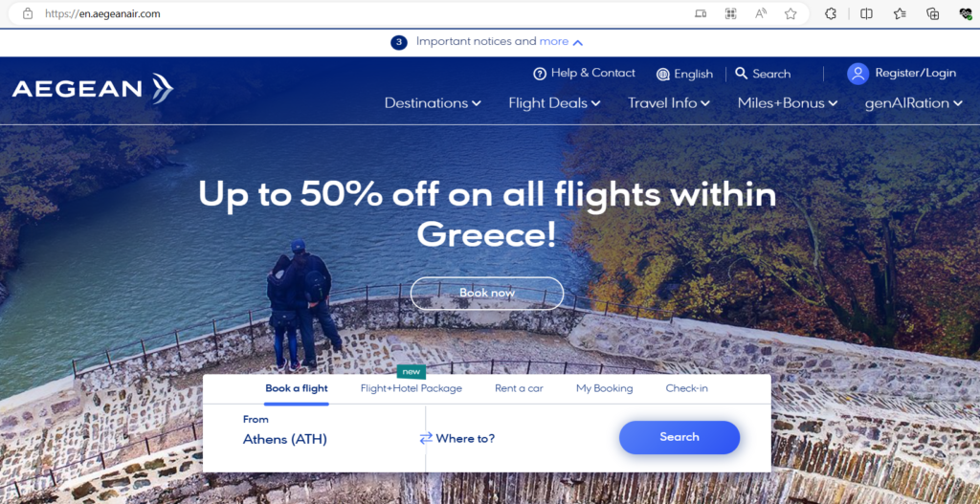This screenshot has width=980, height=504.
Task: Collapse the Important notices chevron
Action: click(578, 42)
